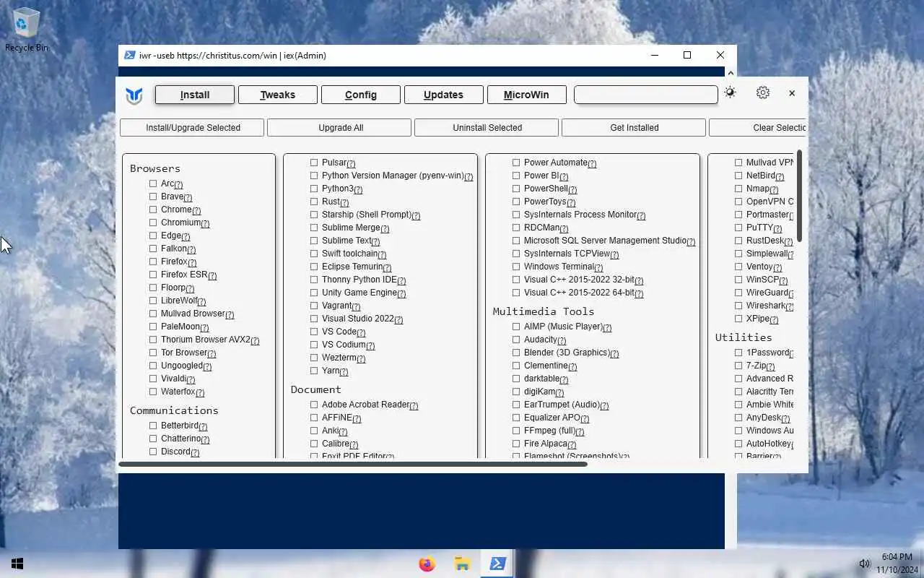Tick the Python3 checkbox
Viewport: 924px width, 578px height.
(314, 189)
